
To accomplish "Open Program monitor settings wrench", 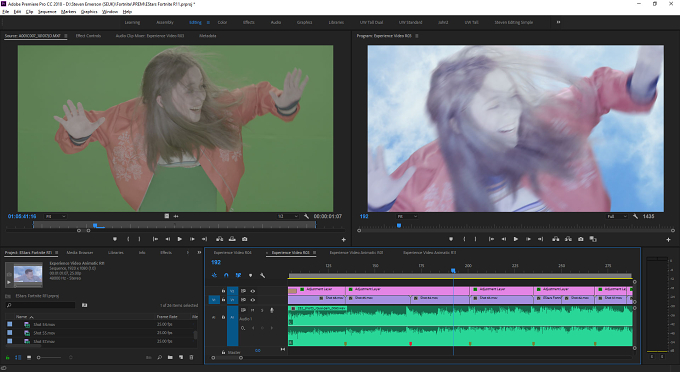I will [x=635, y=216].
